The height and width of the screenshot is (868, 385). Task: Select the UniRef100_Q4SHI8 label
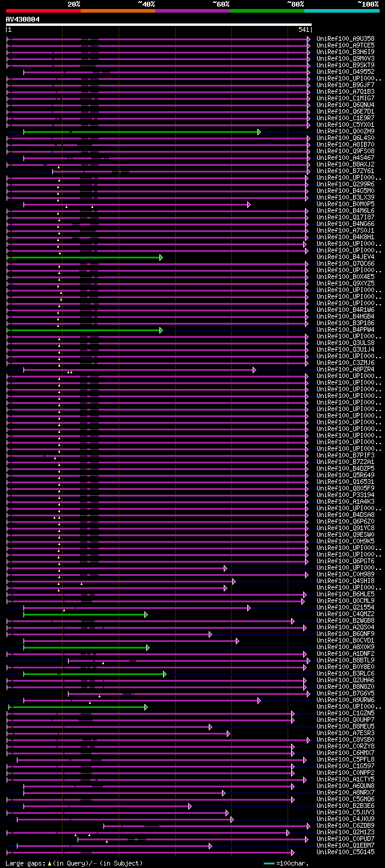coord(345,581)
